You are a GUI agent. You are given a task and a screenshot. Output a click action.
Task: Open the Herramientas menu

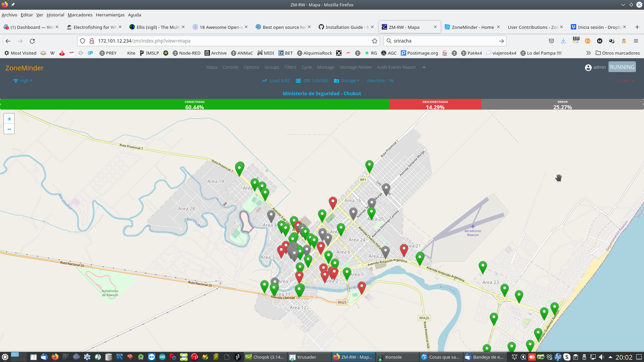click(110, 15)
